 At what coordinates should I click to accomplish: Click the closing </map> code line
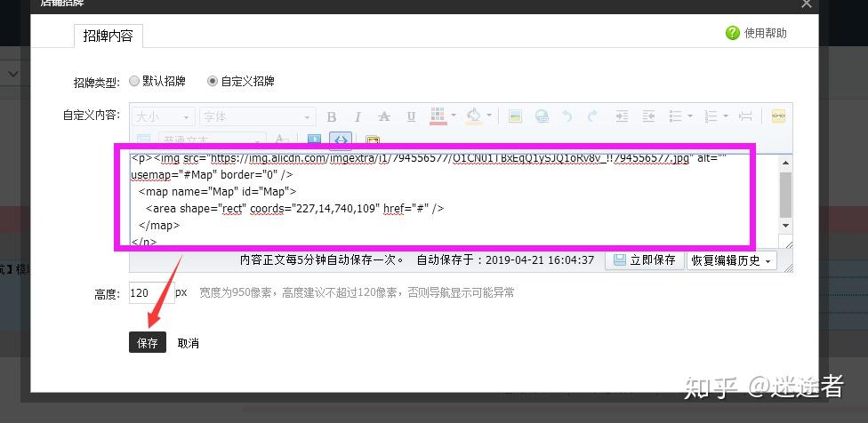click(159, 225)
